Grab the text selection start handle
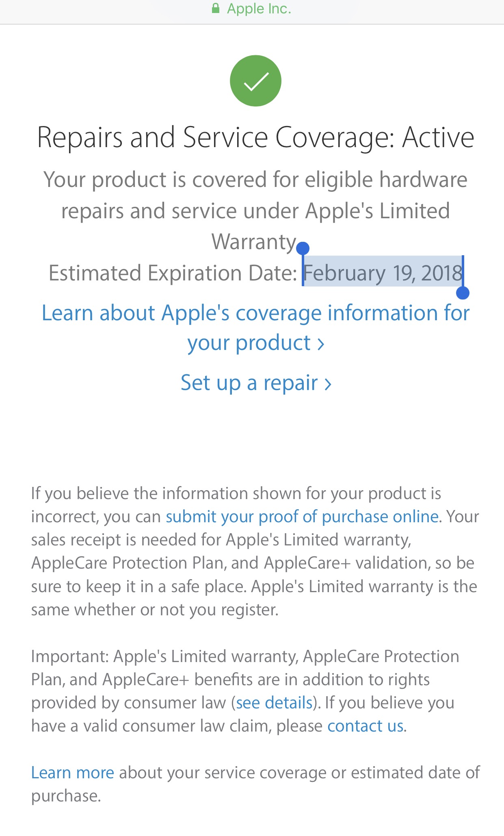504x836 pixels. pyautogui.click(x=303, y=248)
